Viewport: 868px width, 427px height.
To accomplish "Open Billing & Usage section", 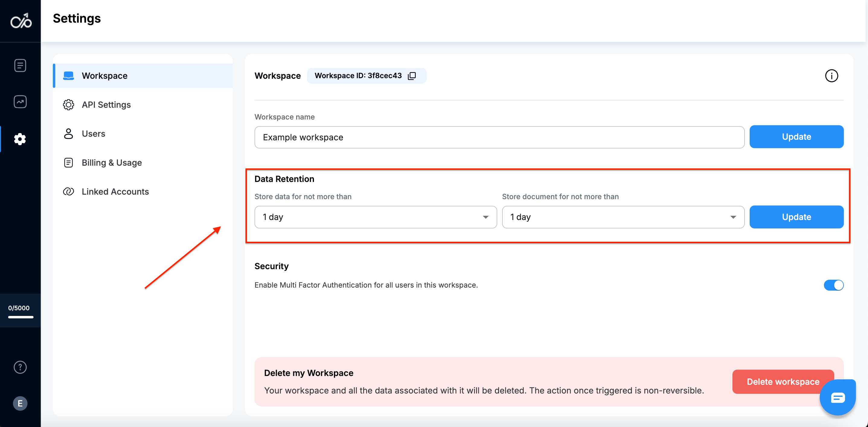I will click(111, 163).
